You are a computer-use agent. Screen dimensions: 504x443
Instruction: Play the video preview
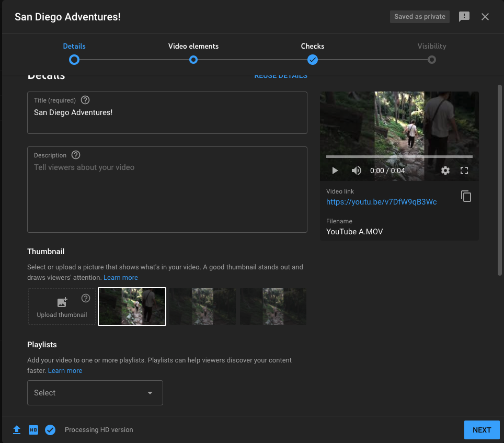click(335, 171)
